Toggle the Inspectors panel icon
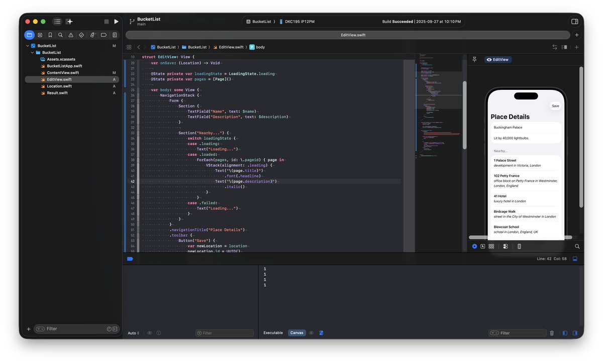 coord(575,22)
